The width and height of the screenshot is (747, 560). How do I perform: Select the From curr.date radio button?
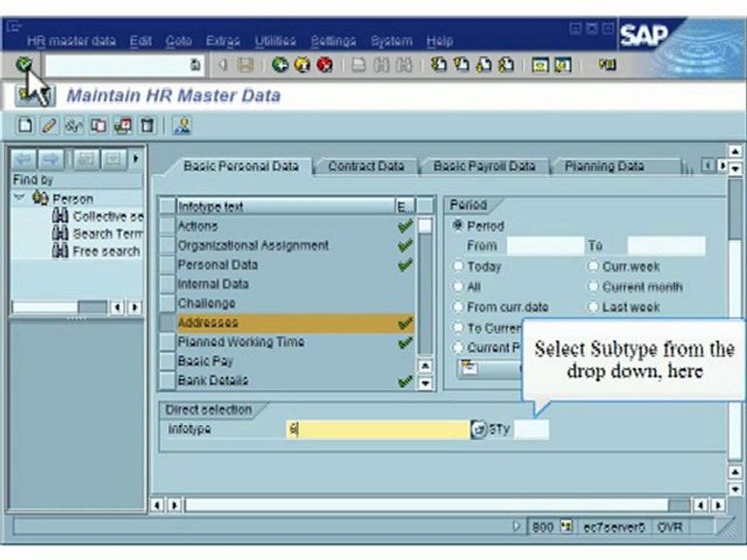coord(458,306)
